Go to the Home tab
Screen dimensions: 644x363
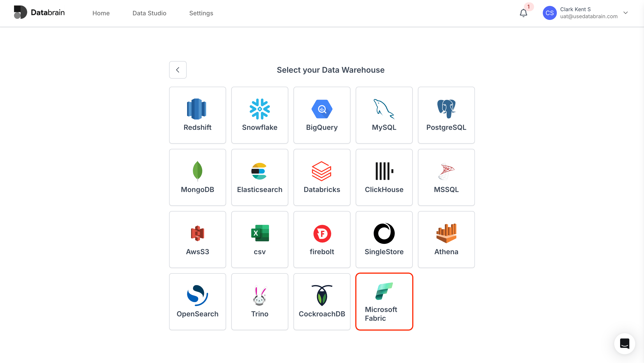click(x=101, y=13)
